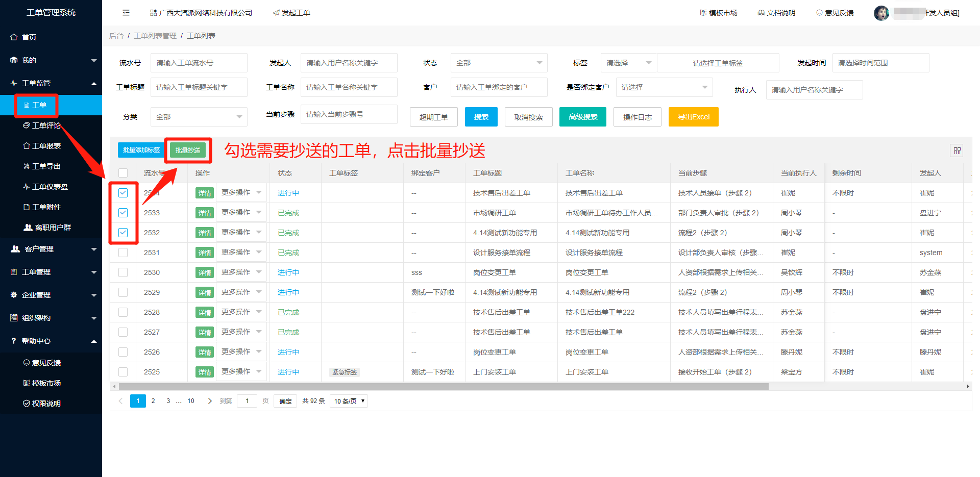Click the 超期工单 button
Image resolution: width=980 pixels, height=477 pixels.
coord(434,117)
